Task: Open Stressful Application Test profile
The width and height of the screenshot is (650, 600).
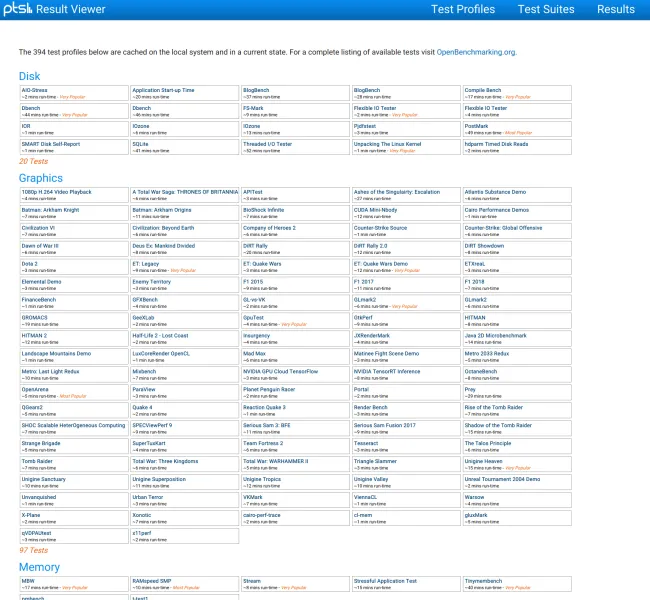Action: pyautogui.click(x=406, y=584)
